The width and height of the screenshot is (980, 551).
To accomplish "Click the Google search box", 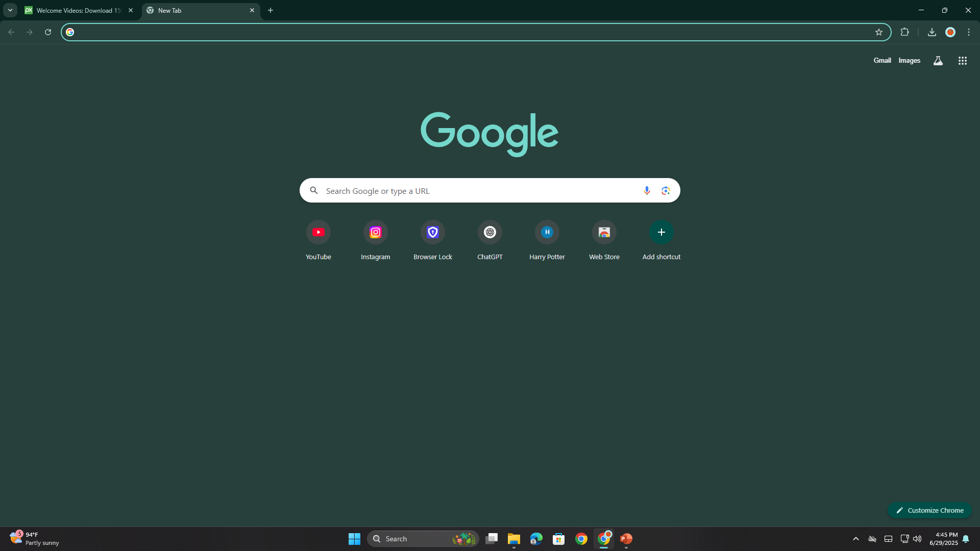I will [489, 190].
